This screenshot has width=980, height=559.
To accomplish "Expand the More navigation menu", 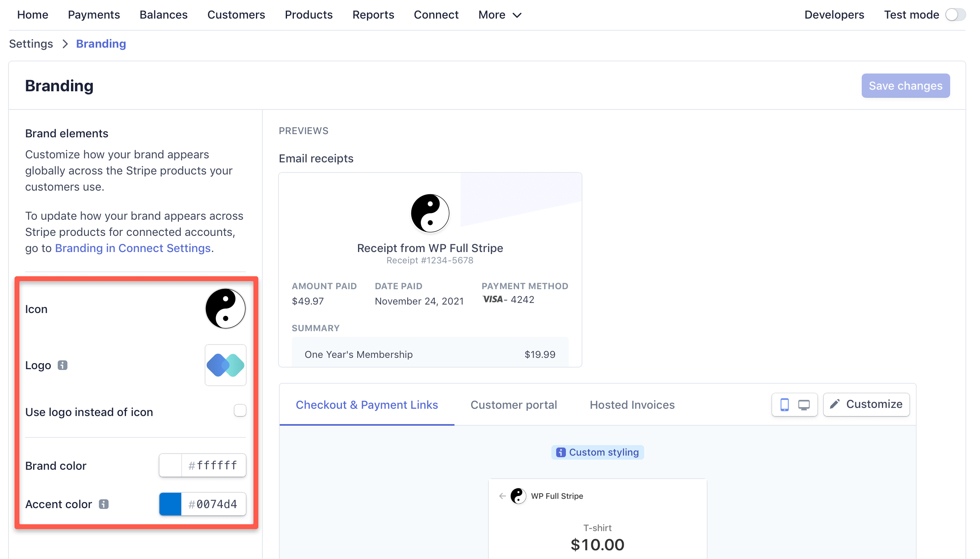I will pos(499,15).
